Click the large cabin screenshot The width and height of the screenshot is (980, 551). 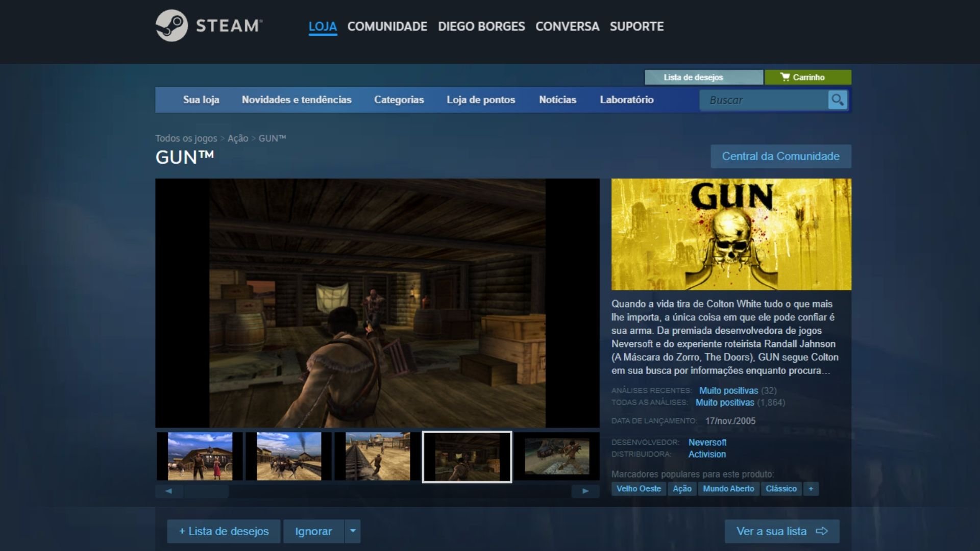pyautogui.click(x=377, y=303)
